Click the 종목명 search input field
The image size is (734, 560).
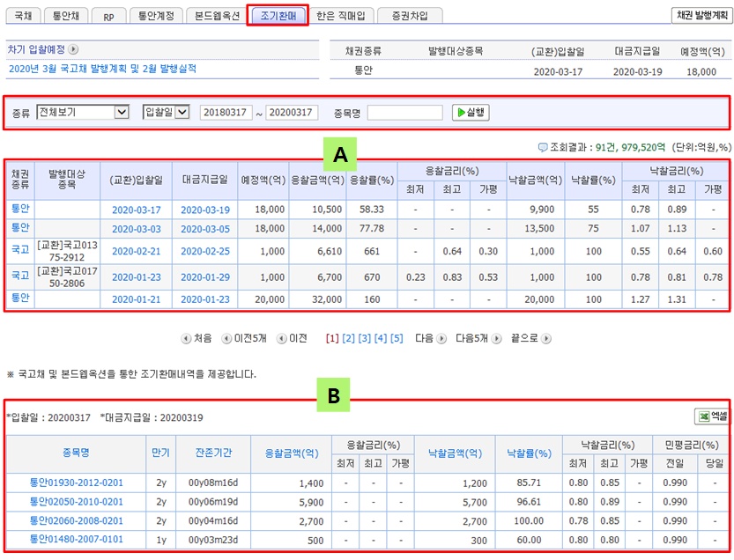pyautogui.click(x=405, y=113)
